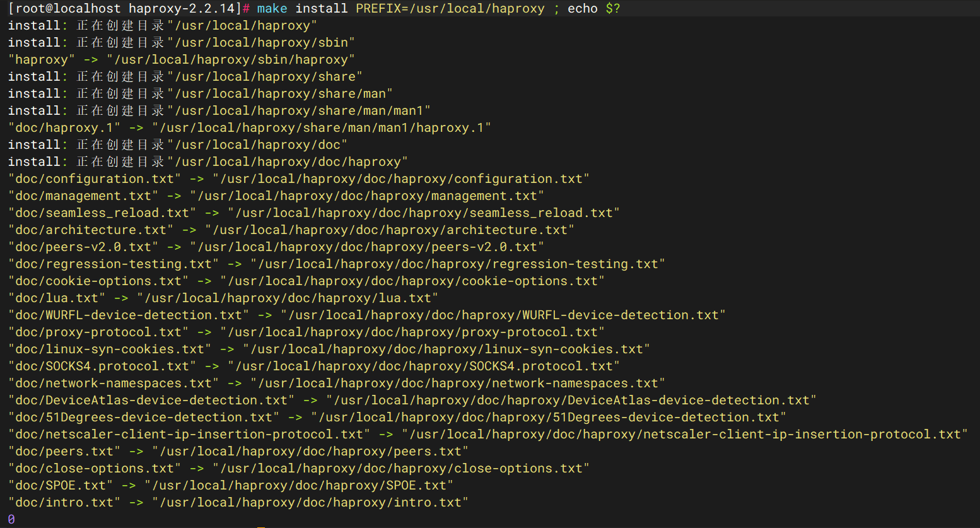Click the install line ending in "/usr/local/haproxy/share"
The height and width of the screenshot is (528, 980).
[185, 77]
